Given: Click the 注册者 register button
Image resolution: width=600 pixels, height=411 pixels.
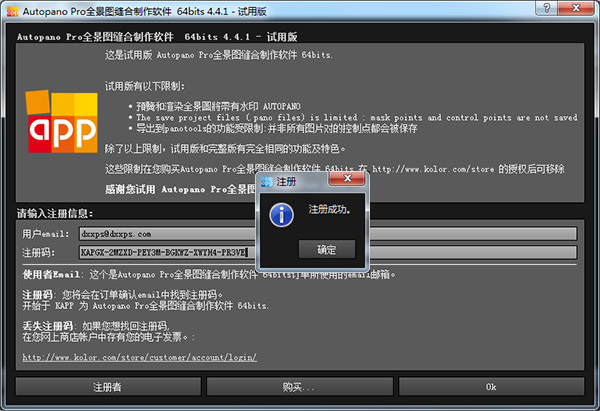Looking at the screenshot, I should (x=108, y=387).
